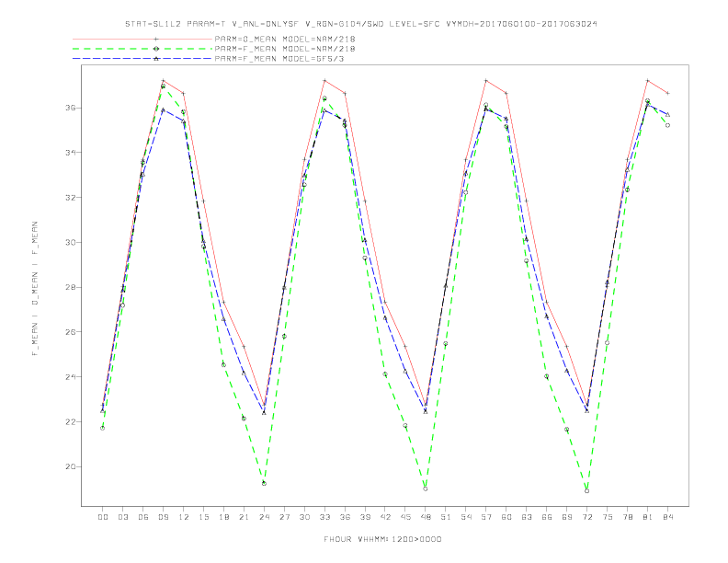This screenshot has width=728, height=563.
Task: Click red plus data point at hour 84
Action: pyautogui.click(x=667, y=93)
